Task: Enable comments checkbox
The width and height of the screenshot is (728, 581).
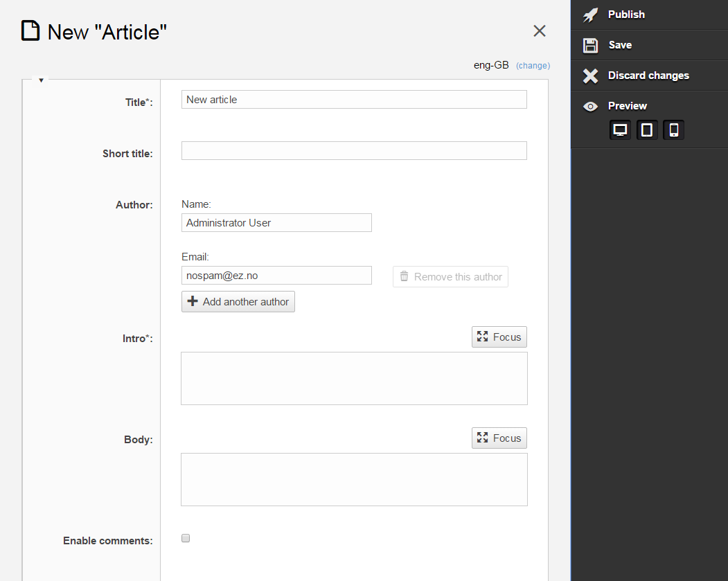Action: pyautogui.click(x=186, y=538)
